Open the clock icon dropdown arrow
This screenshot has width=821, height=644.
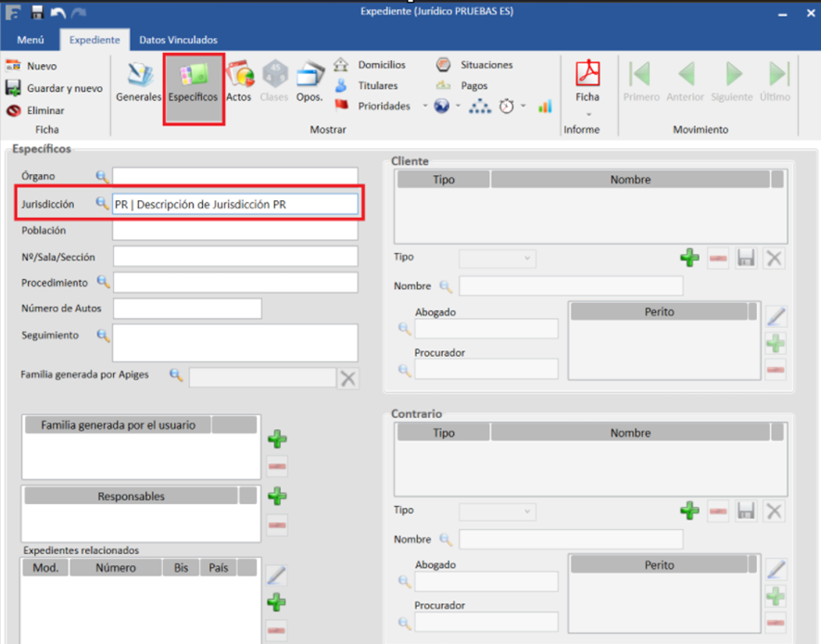pos(524,107)
